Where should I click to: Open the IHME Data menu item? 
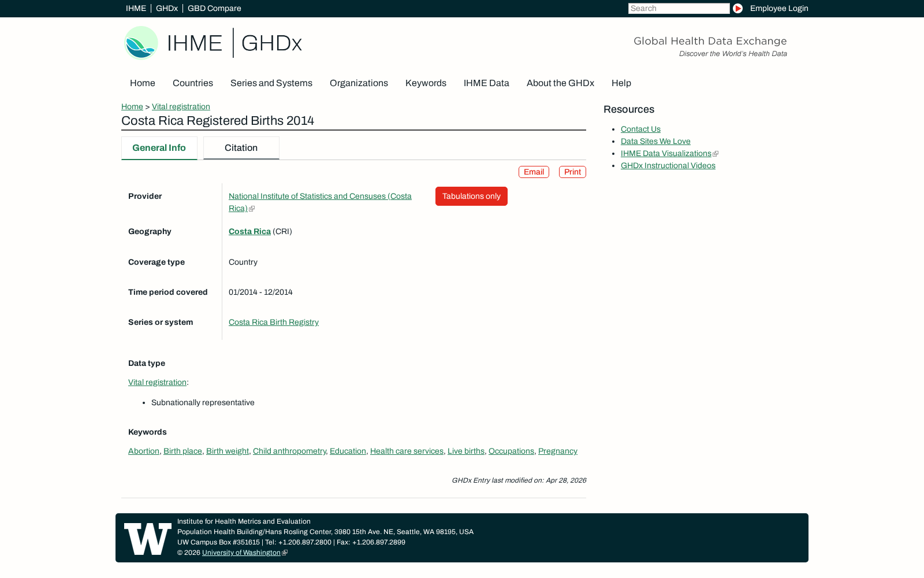point(486,83)
